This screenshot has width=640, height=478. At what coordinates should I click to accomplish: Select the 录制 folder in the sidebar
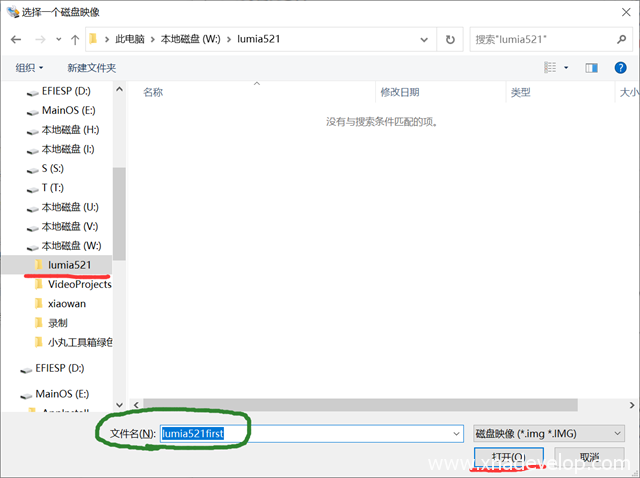[x=59, y=323]
